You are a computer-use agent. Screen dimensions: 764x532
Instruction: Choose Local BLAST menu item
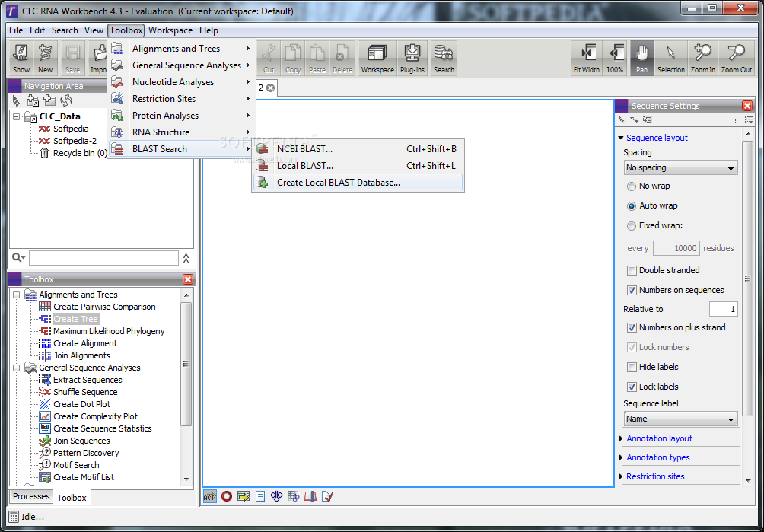(358, 166)
